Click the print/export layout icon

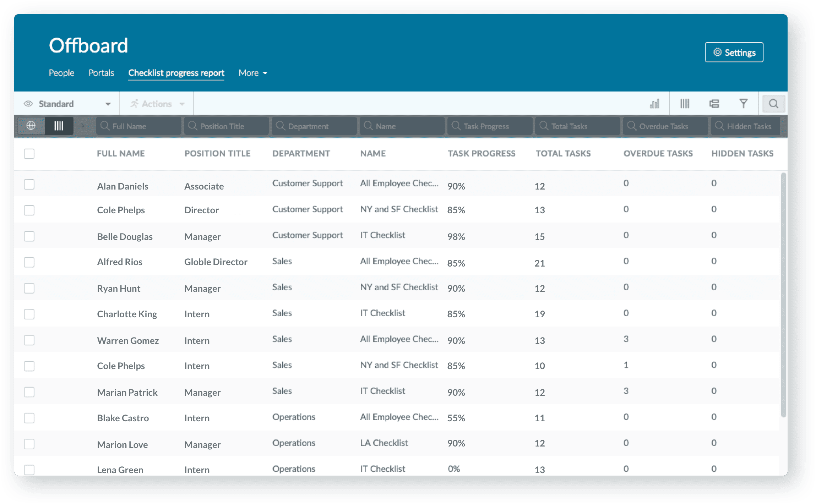tap(714, 104)
